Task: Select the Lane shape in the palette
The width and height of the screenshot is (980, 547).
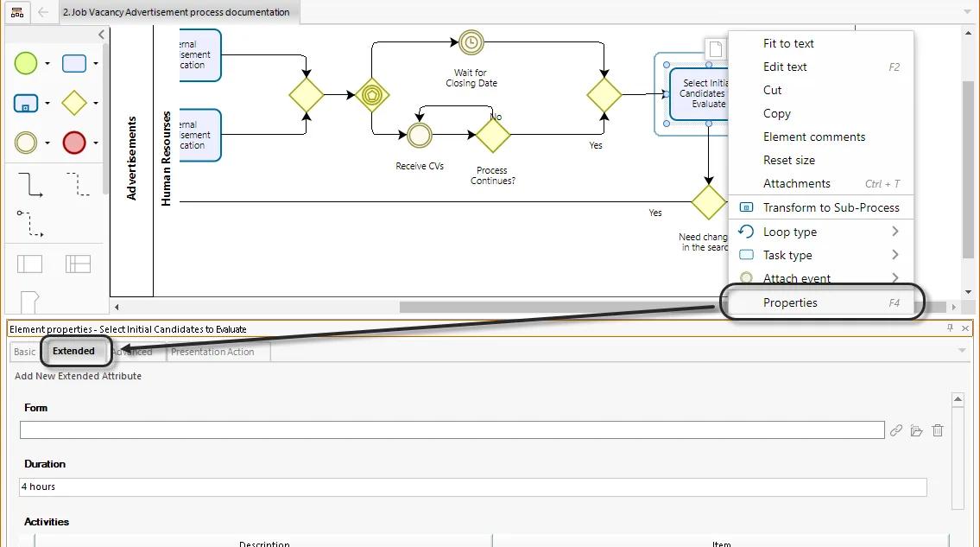Action: pyautogui.click(x=78, y=264)
